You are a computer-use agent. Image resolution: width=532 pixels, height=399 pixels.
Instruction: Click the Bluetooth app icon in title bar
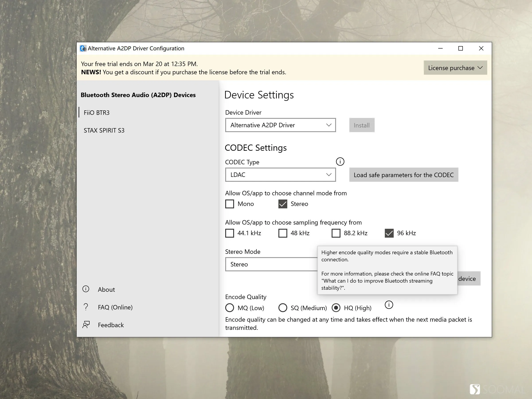(x=83, y=48)
